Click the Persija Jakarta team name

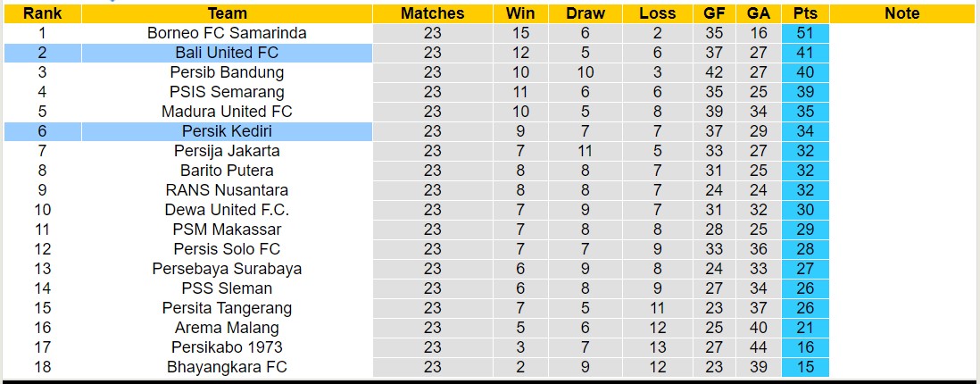point(227,151)
